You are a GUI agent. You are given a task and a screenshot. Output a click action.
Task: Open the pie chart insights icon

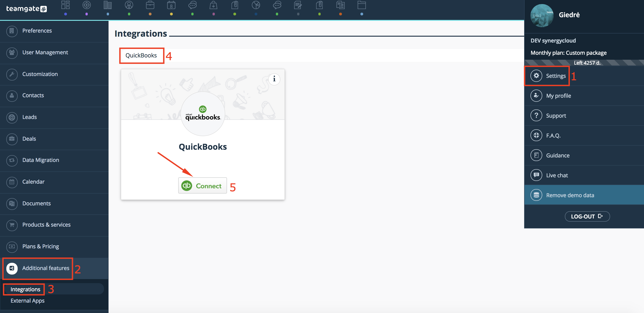tap(256, 5)
